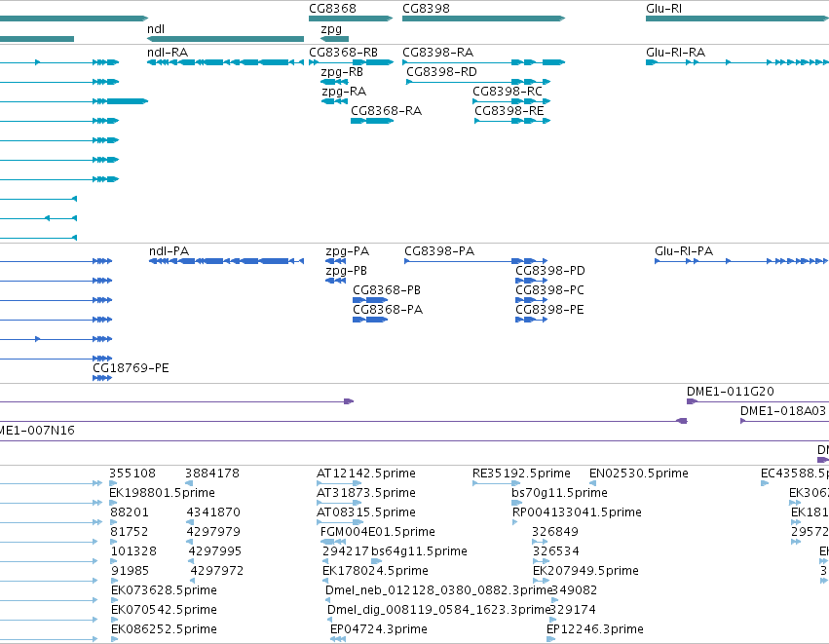Click the EP12246.3prime feature label
The height and width of the screenshot is (644, 829).
[x=595, y=629]
